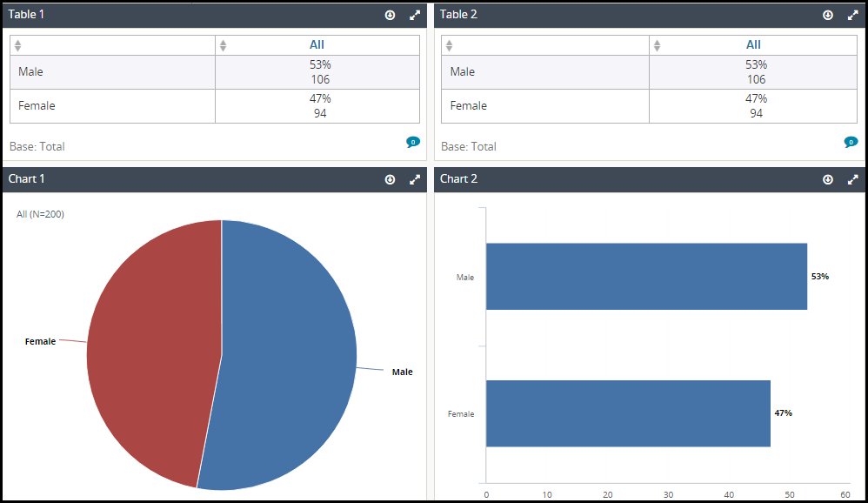
Task: Open comments bubble under Table 1
Action: tap(412, 143)
